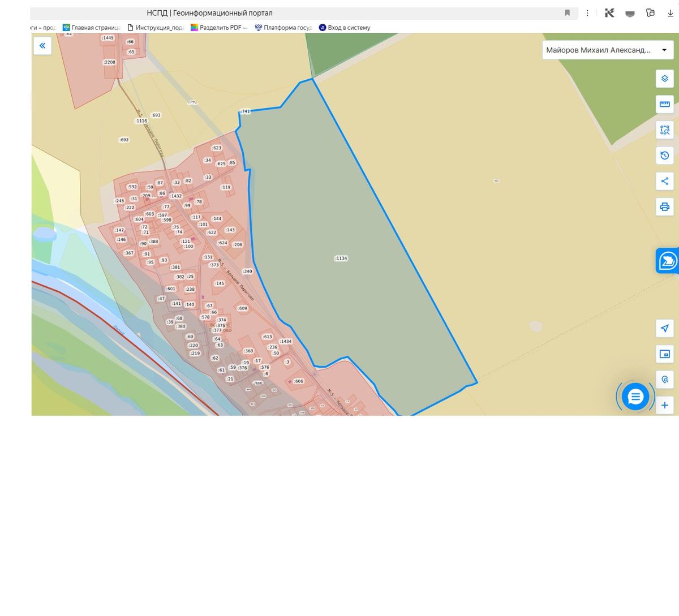Select parcel label :692 on the map
Image resolution: width=679 pixels, height=616 pixels.
(124, 140)
